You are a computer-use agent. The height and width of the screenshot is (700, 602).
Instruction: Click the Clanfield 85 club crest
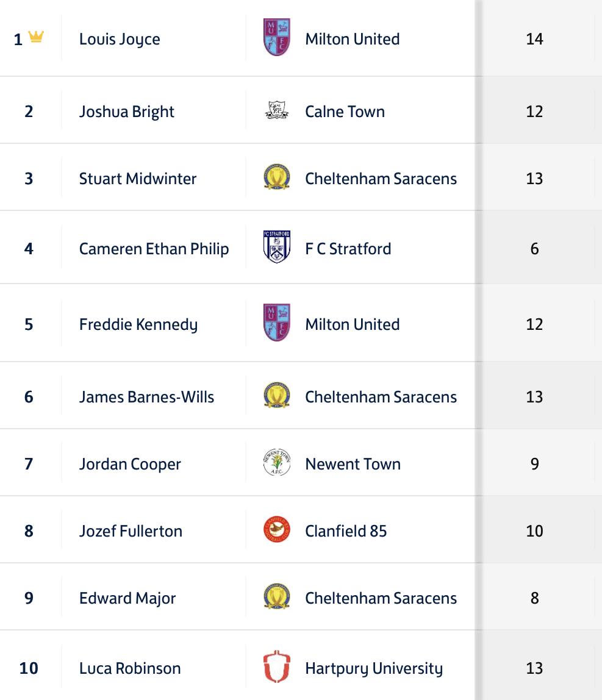click(276, 530)
